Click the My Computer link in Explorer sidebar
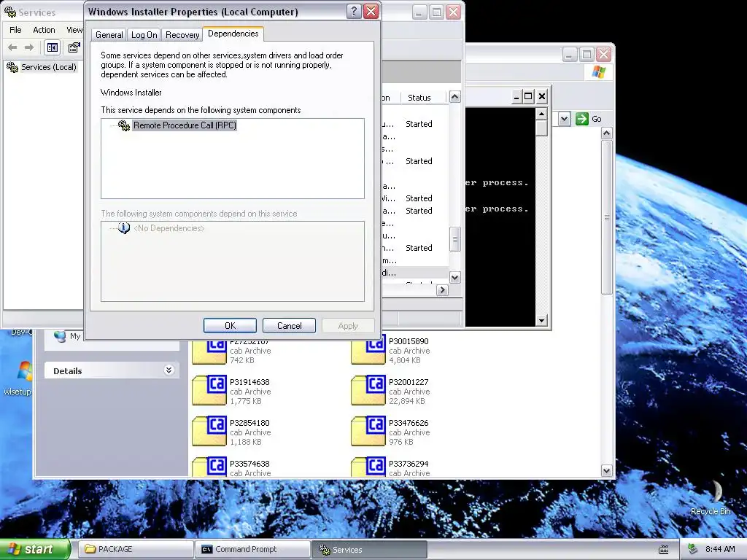The image size is (747, 560). [x=66, y=336]
